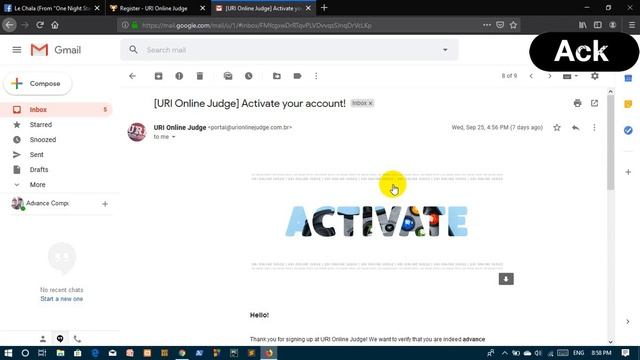Expand search options dropdown arrow
The image size is (640, 360).
tap(445, 50)
